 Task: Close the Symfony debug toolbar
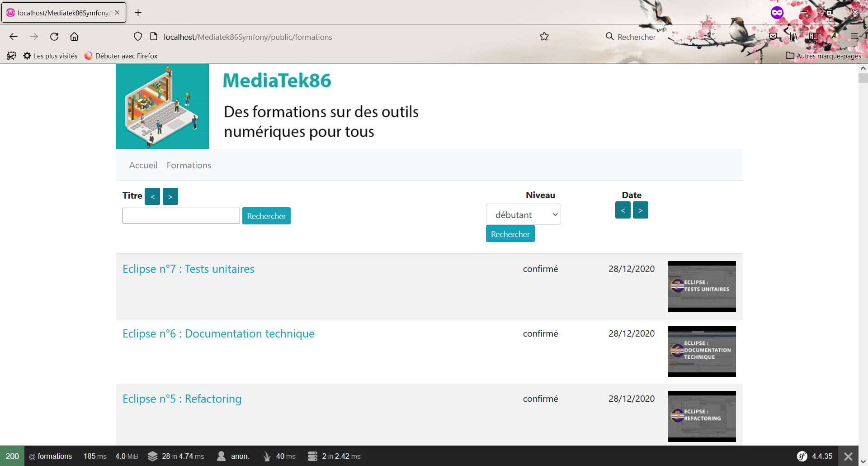click(849, 456)
